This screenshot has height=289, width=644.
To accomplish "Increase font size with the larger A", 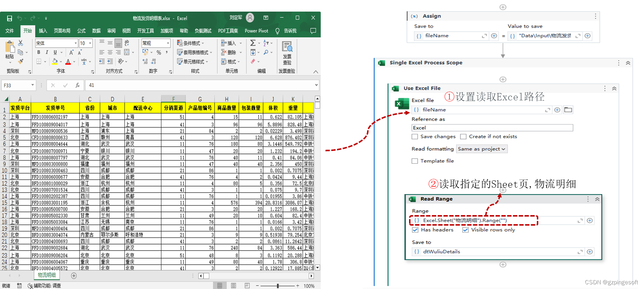I will pos(71,52).
